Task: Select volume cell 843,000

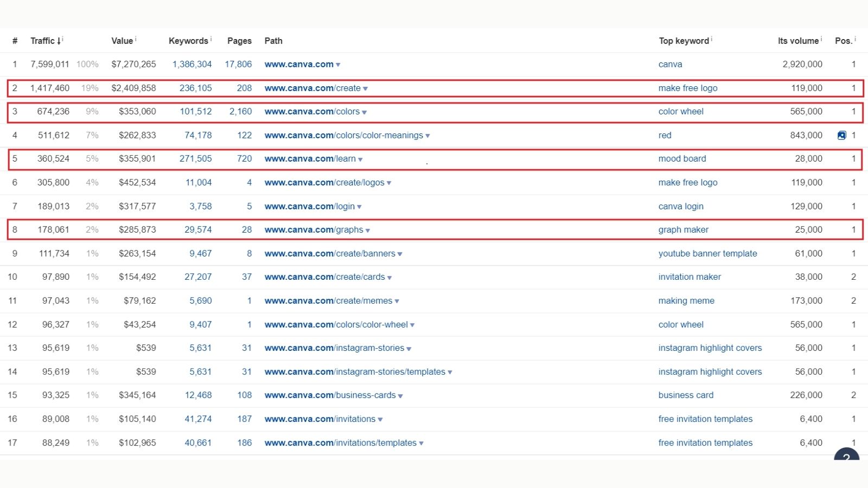Action: pyautogui.click(x=806, y=135)
